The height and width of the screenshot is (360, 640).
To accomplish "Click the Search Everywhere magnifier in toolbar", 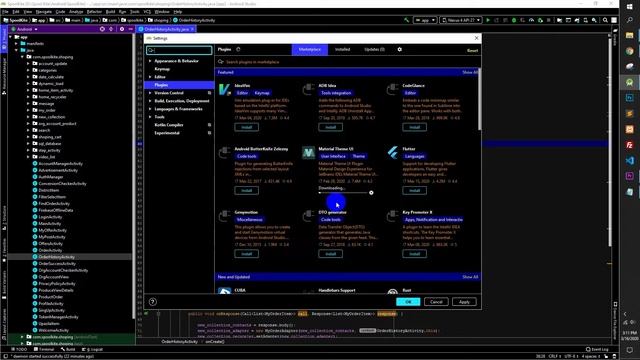I will click(605, 20).
